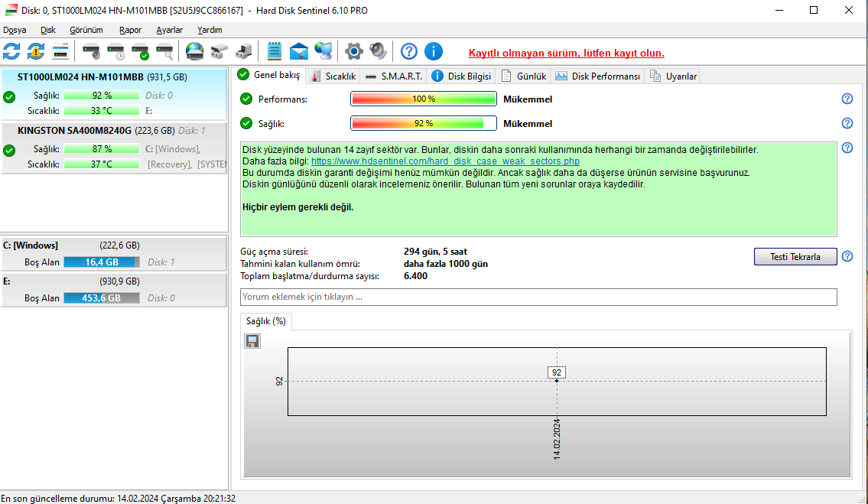Click the help icon beside Performans row

click(x=847, y=99)
